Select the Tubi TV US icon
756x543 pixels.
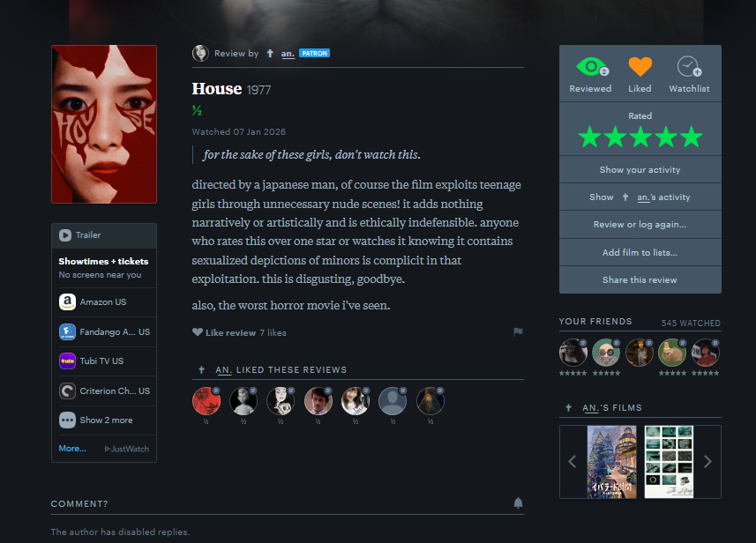pyautogui.click(x=68, y=361)
